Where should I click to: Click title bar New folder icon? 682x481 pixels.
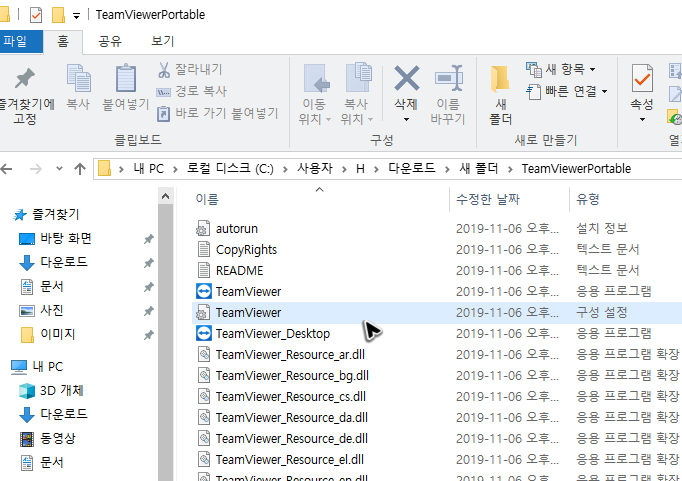click(58, 15)
